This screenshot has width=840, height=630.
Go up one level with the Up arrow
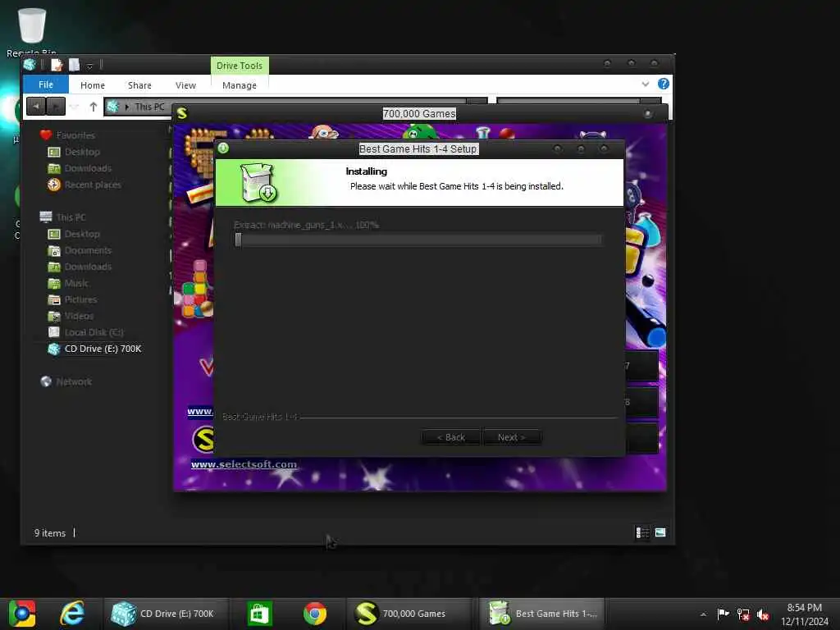[x=94, y=107]
